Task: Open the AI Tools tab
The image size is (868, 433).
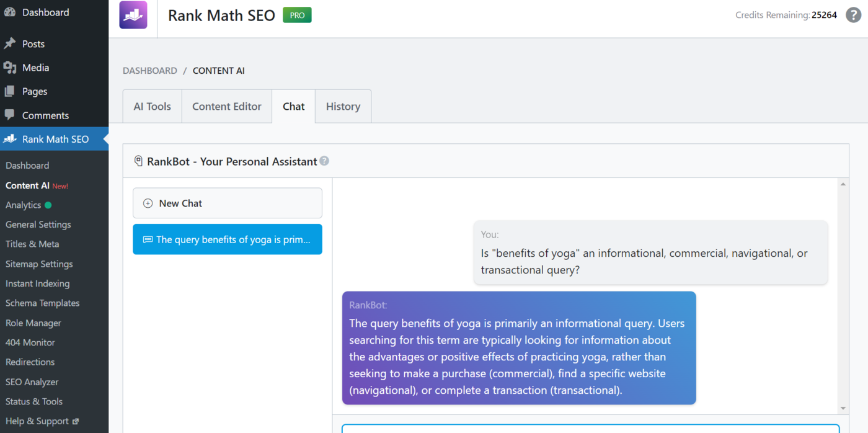Action: 152,106
